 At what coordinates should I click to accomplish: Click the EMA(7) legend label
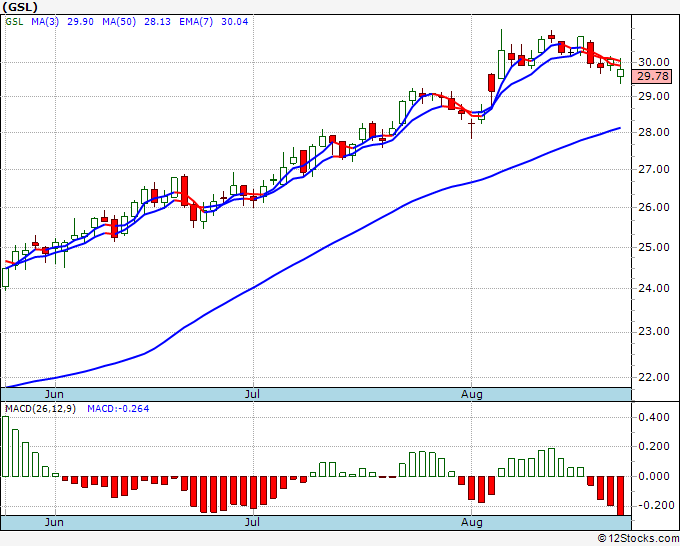click(196, 21)
